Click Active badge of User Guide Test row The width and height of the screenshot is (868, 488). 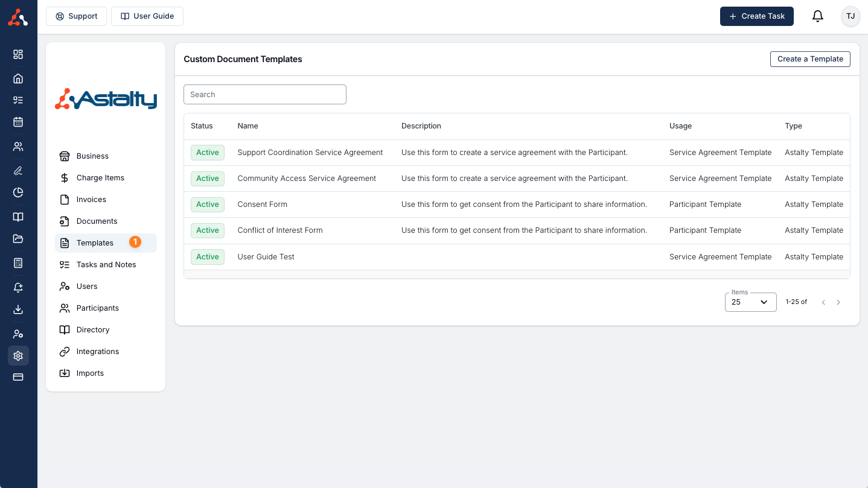[x=208, y=257]
